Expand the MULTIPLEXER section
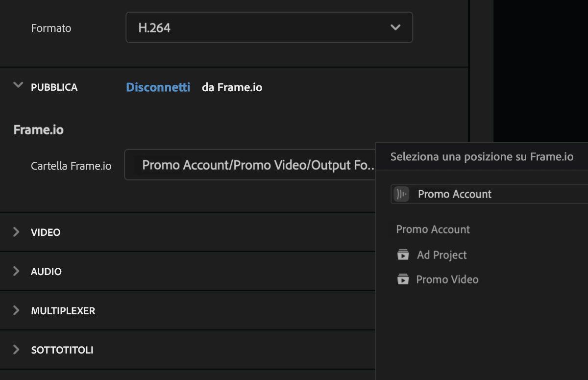588x380 pixels. click(x=16, y=310)
